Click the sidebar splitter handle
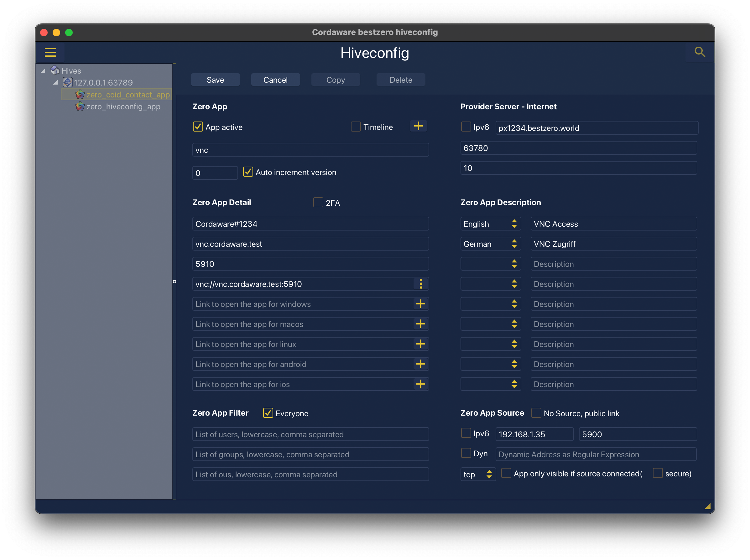This screenshot has height=560, width=750. [x=174, y=281]
